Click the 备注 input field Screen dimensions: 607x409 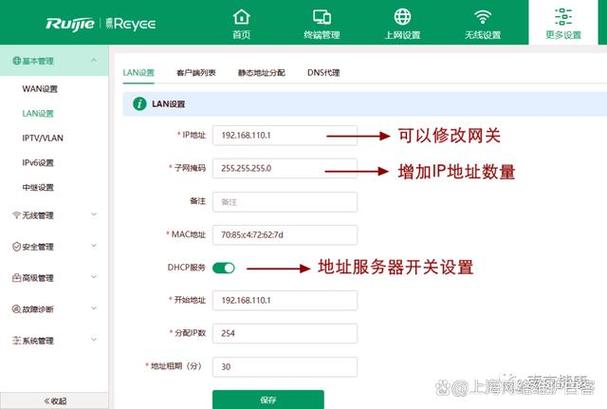tap(285, 202)
